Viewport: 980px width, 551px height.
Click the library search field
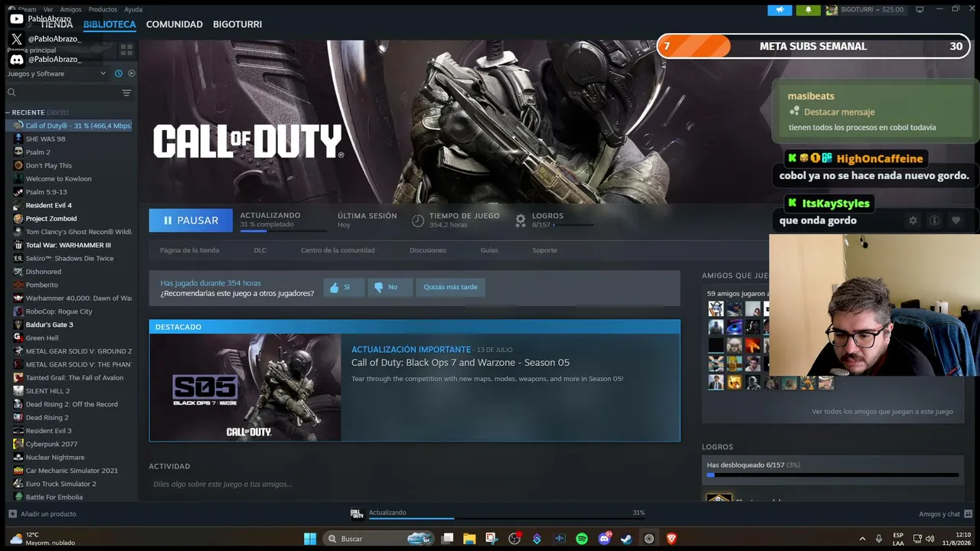click(63, 93)
